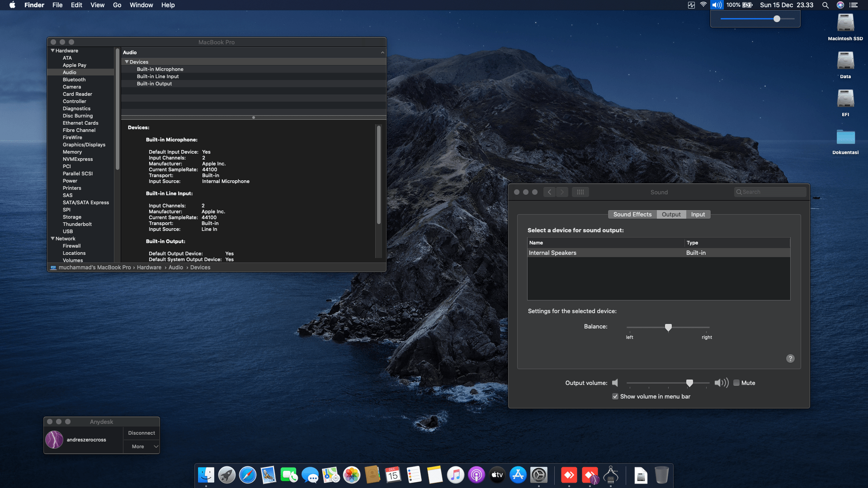Open Apple TV from the dock

[x=497, y=475]
